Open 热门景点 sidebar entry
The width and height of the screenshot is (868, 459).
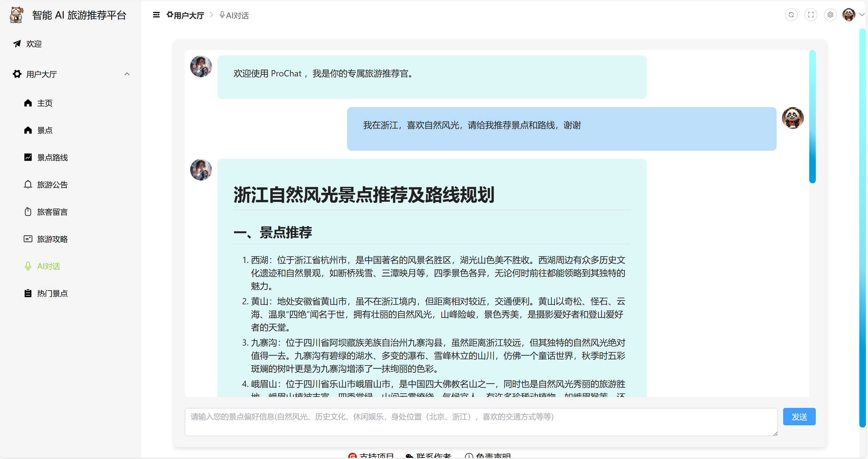(52, 293)
